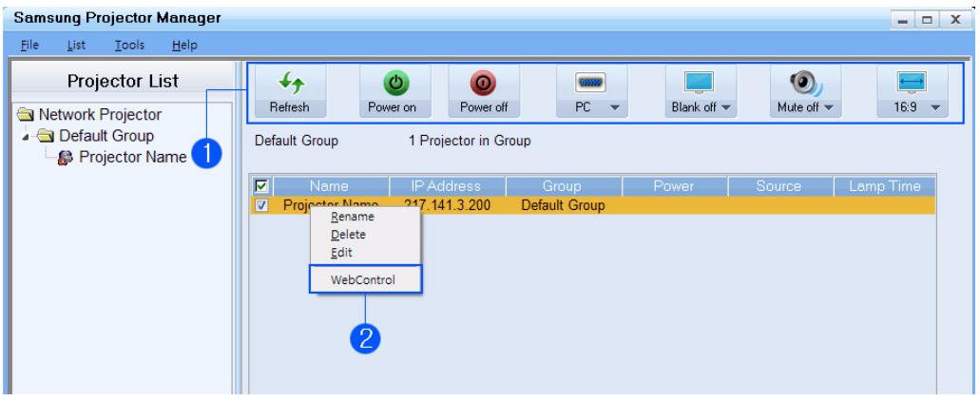The width and height of the screenshot is (980, 400).
Task: Select Network Projector in the tree
Action: point(100,114)
